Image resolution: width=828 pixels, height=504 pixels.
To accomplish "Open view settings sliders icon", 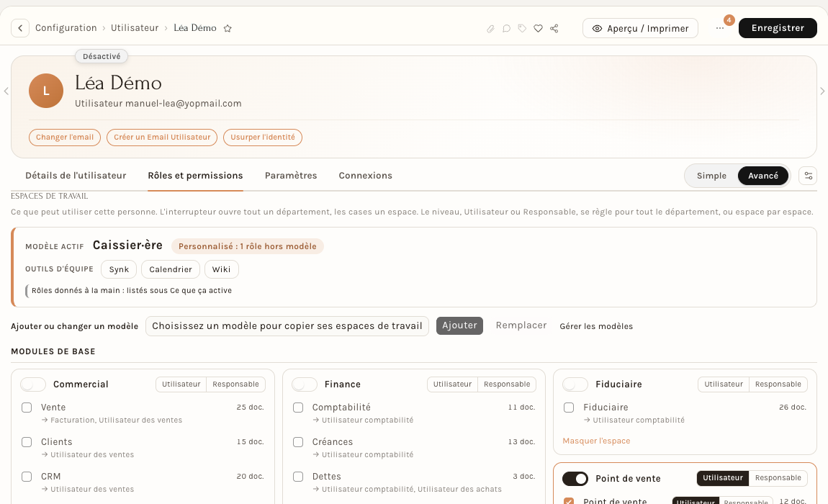I will [x=808, y=176].
